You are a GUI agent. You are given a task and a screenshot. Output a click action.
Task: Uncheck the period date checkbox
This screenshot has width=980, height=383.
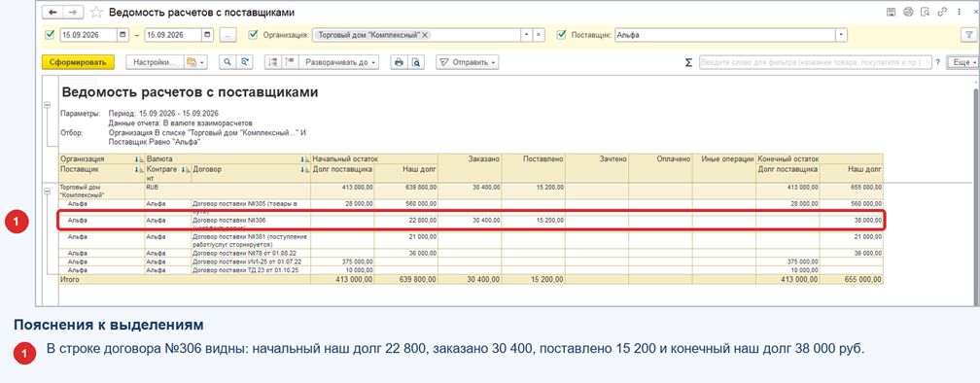click(50, 35)
